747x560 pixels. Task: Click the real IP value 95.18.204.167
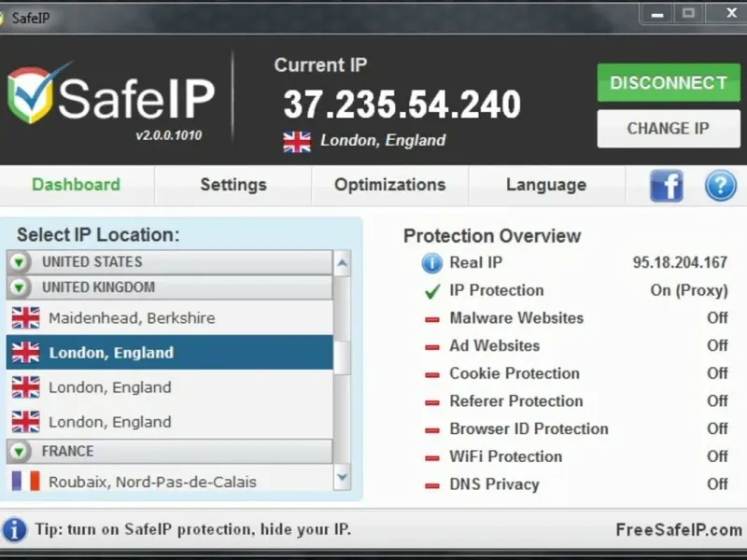[681, 262]
